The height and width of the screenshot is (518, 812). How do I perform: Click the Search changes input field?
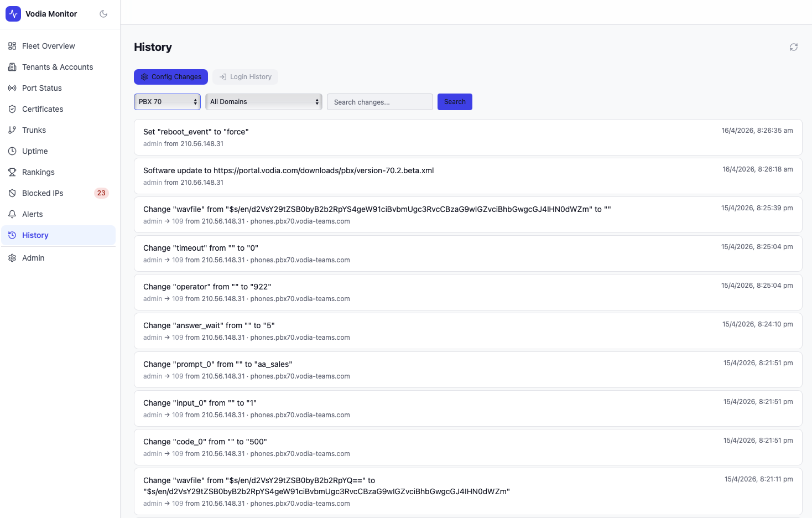(379, 102)
